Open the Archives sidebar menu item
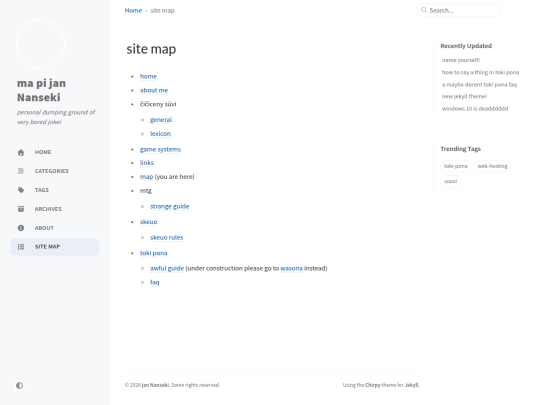 54,209
